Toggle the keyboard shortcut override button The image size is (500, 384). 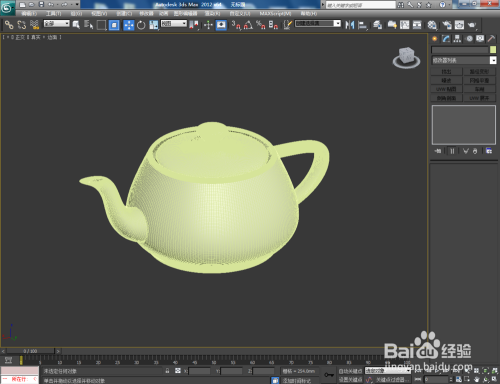click(221, 25)
